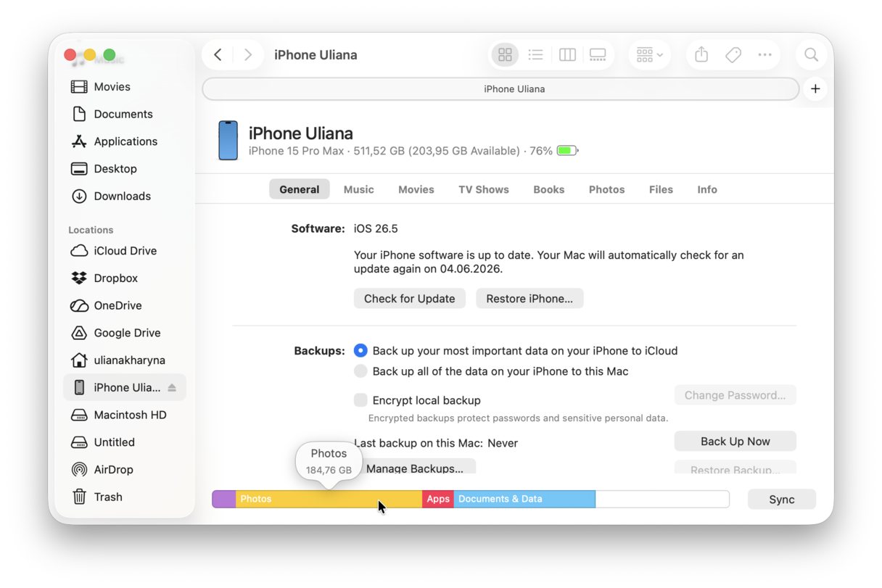
Task: Click the Sync button
Action: (x=781, y=499)
